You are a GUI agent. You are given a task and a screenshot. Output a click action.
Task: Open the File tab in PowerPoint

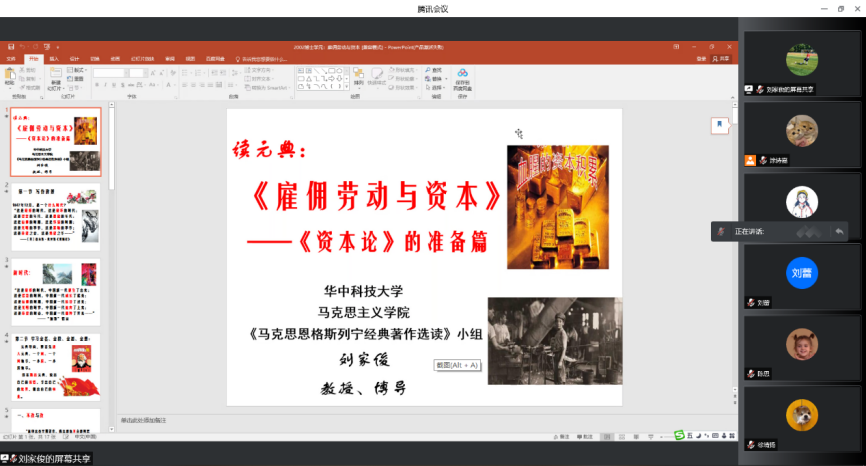[x=11, y=58]
